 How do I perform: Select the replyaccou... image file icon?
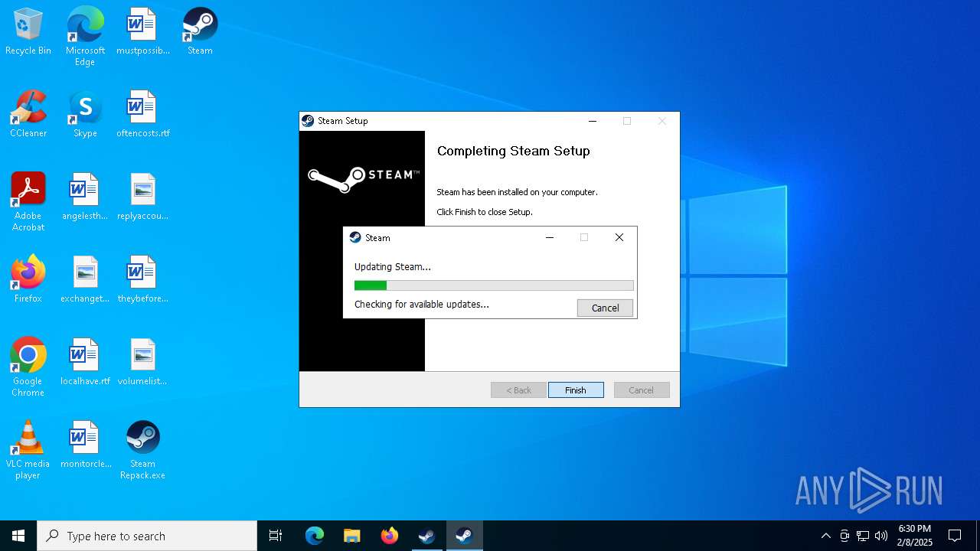142,197
